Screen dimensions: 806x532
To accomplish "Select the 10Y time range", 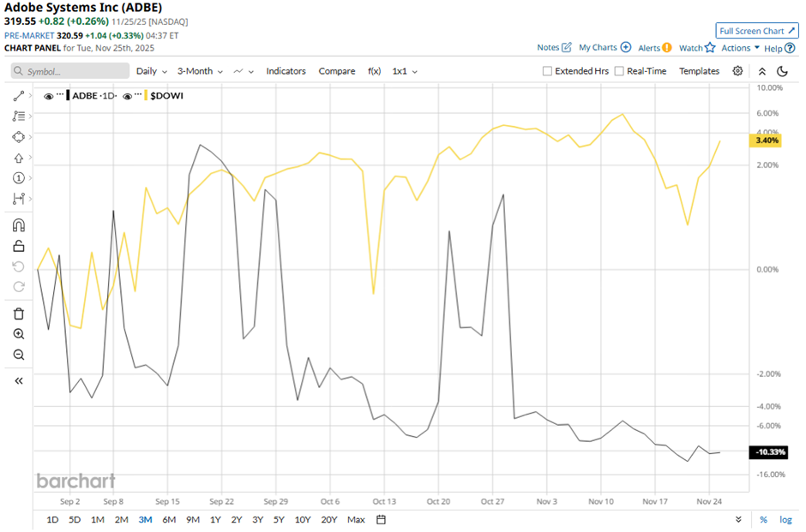I will [x=303, y=520].
